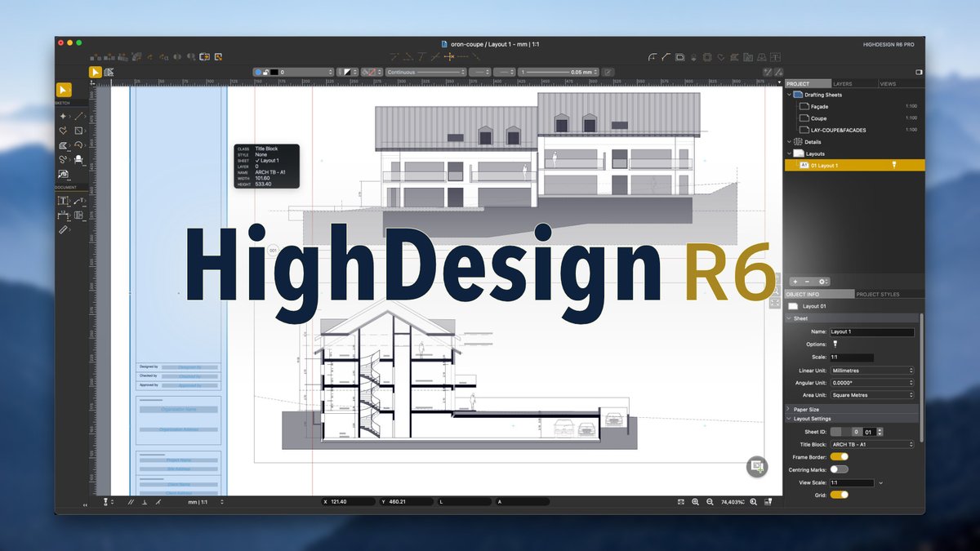This screenshot has height=551, width=980.
Task: Adjust the 0.05 mm line weight slider
Action: (561, 72)
